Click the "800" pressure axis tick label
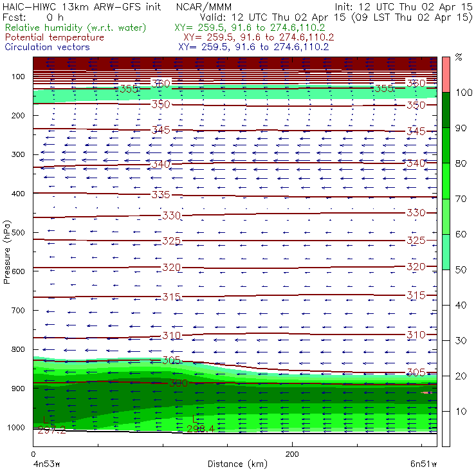The height and width of the screenshot is (476, 476). coord(18,350)
